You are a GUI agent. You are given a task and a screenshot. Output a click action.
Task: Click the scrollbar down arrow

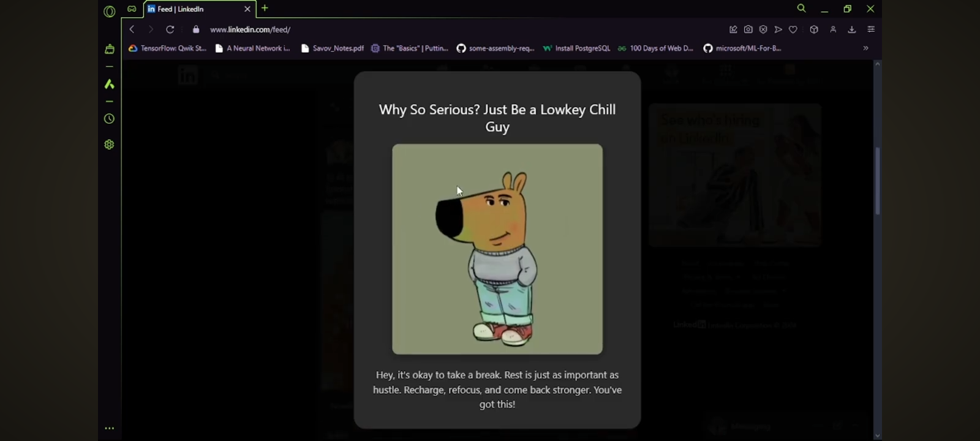point(878,436)
